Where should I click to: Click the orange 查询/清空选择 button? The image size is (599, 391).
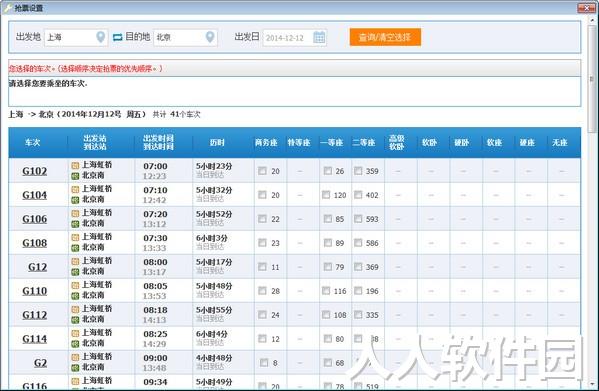pos(385,37)
